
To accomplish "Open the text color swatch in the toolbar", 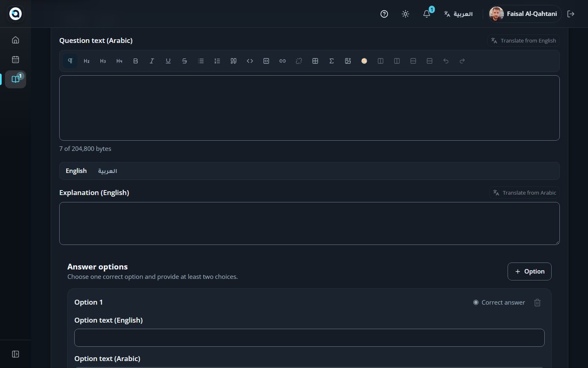I will pyautogui.click(x=364, y=61).
